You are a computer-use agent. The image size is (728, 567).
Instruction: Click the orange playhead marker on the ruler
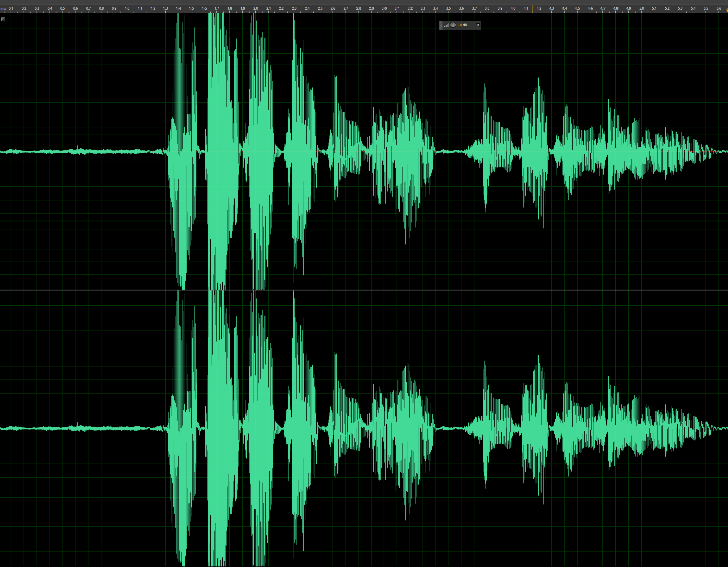(x=533, y=9)
